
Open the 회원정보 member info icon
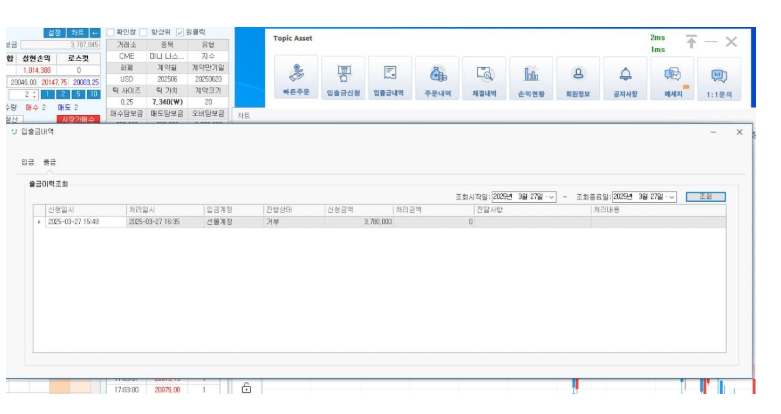click(578, 78)
